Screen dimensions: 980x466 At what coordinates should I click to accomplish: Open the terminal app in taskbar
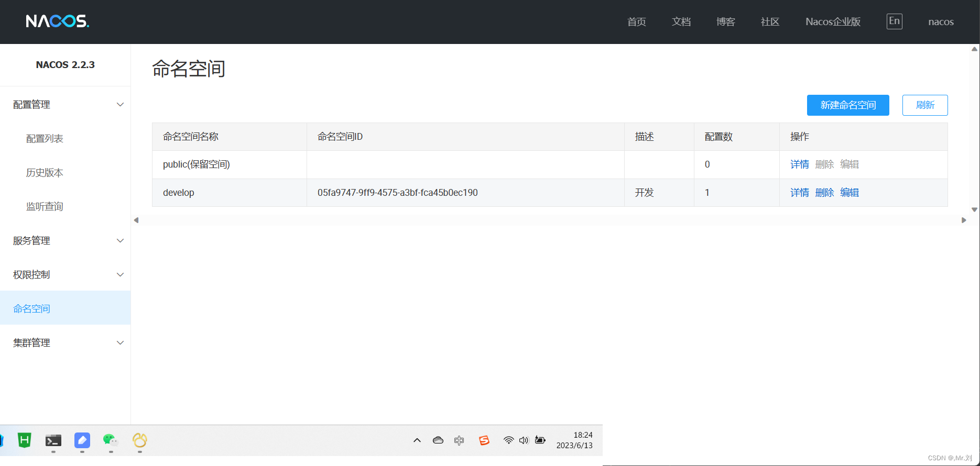pos(53,440)
